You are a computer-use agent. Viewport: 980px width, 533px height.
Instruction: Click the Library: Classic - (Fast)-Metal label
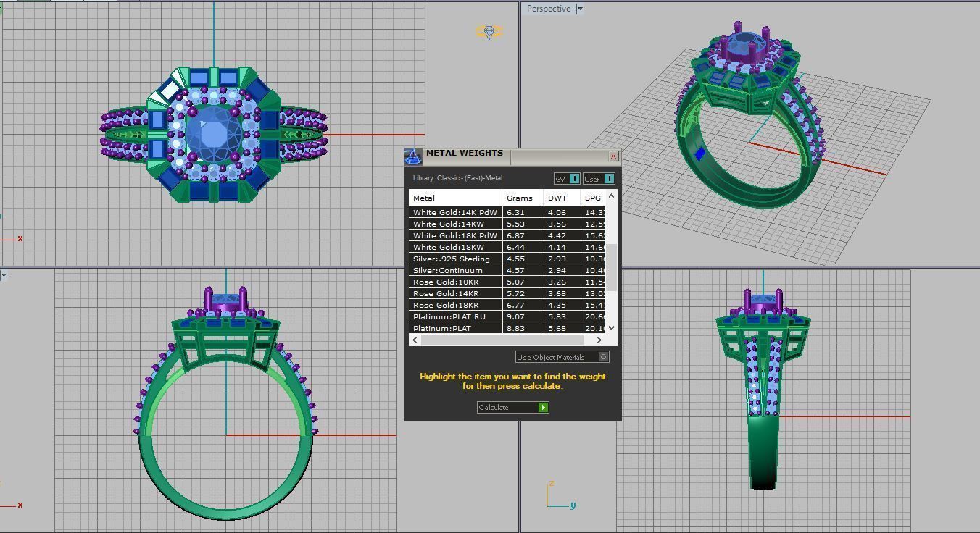457,178
